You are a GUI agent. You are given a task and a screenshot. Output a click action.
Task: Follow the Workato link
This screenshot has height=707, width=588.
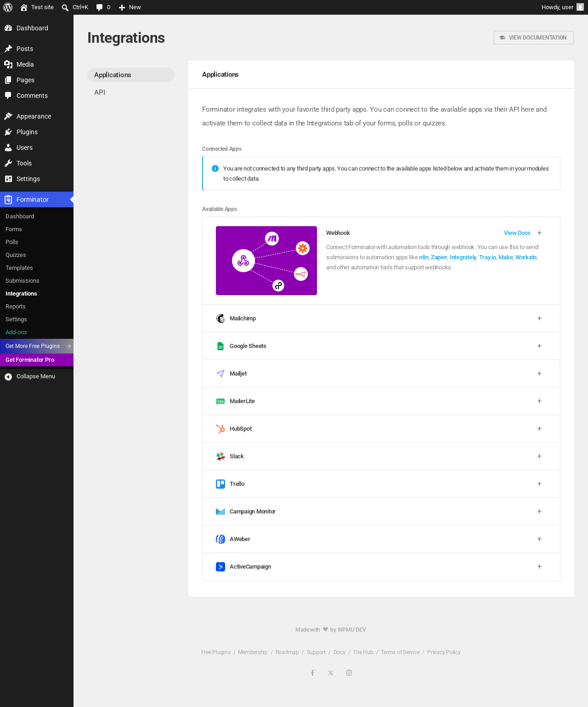pos(526,257)
